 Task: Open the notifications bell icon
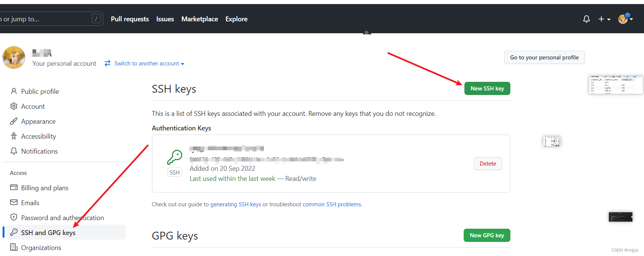coord(587,19)
